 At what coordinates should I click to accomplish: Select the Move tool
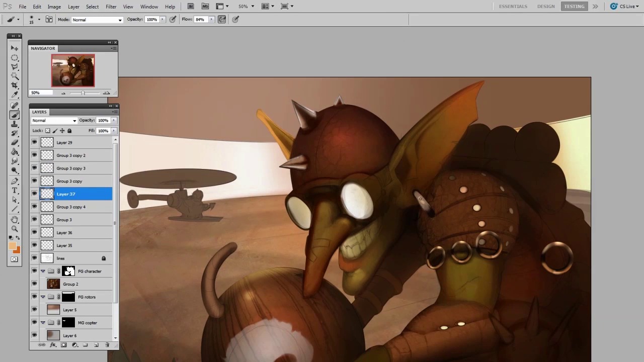[15, 48]
